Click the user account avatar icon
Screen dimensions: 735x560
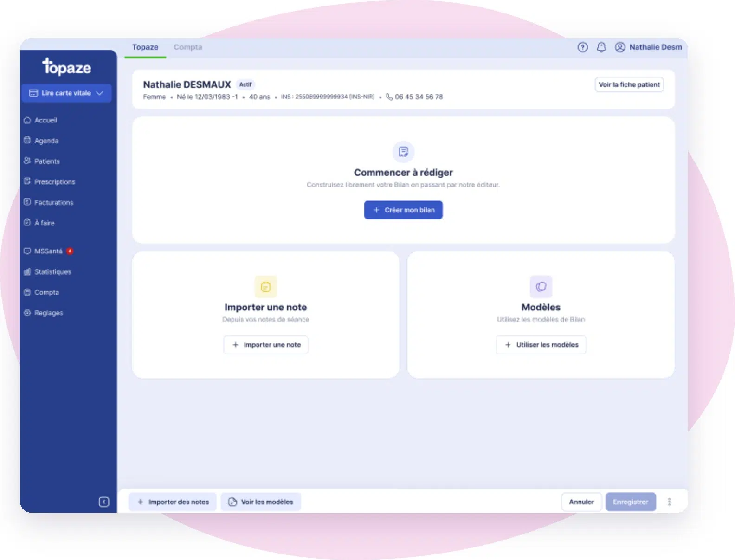tap(620, 47)
